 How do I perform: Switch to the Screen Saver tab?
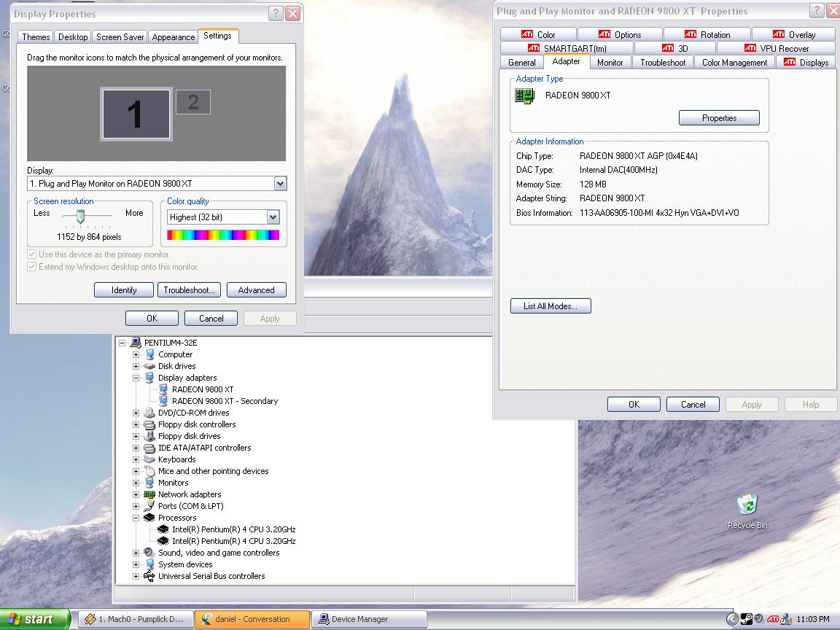[120, 37]
